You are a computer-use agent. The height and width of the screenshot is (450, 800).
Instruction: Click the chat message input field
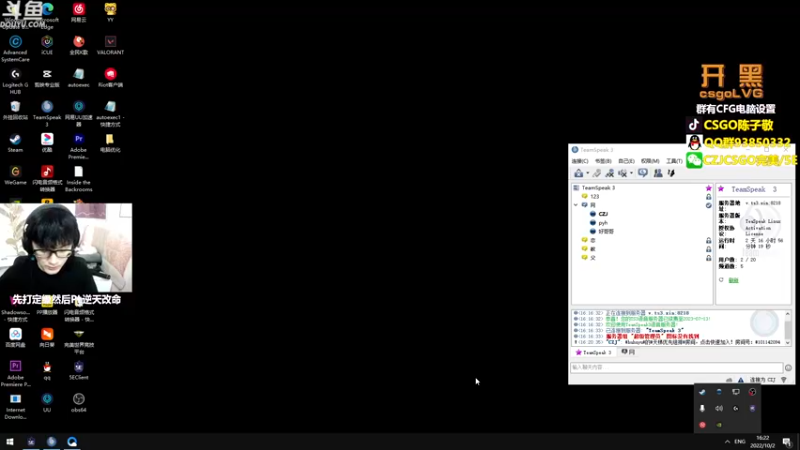pos(677,367)
